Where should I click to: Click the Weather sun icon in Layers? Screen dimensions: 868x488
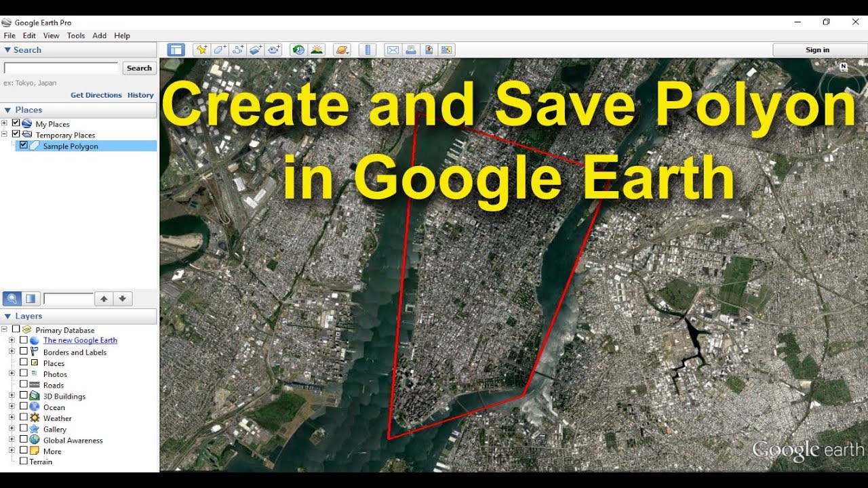click(35, 418)
